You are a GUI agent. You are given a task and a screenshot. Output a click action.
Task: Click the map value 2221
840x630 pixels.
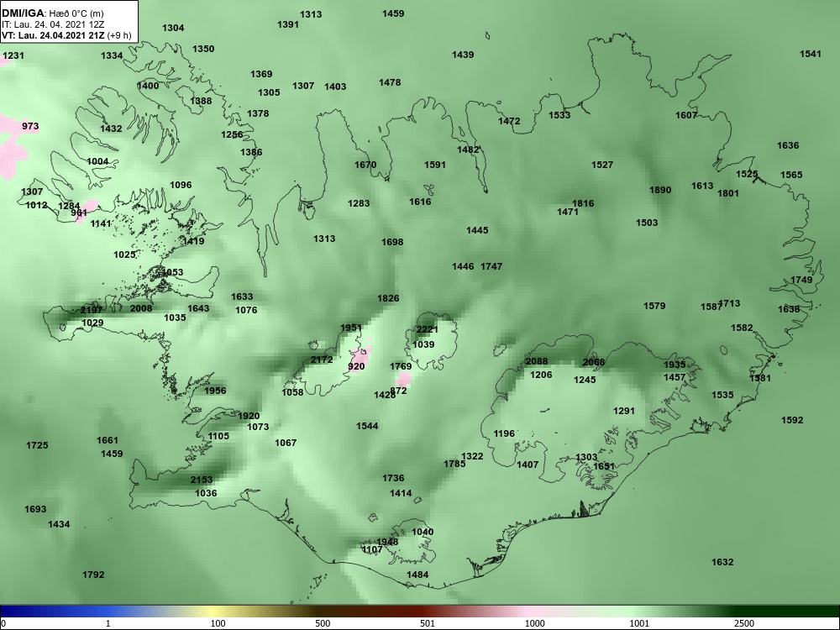[x=427, y=329]
